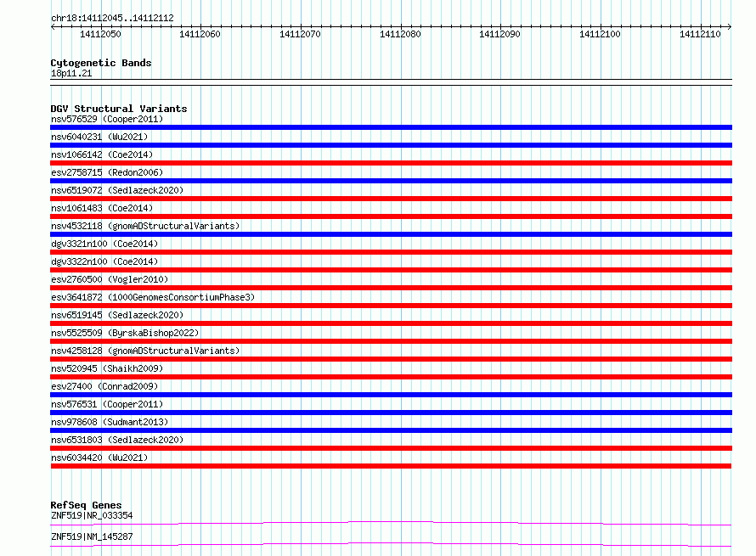Click the red bar for nsv6519145

click(x=391, y=323)
